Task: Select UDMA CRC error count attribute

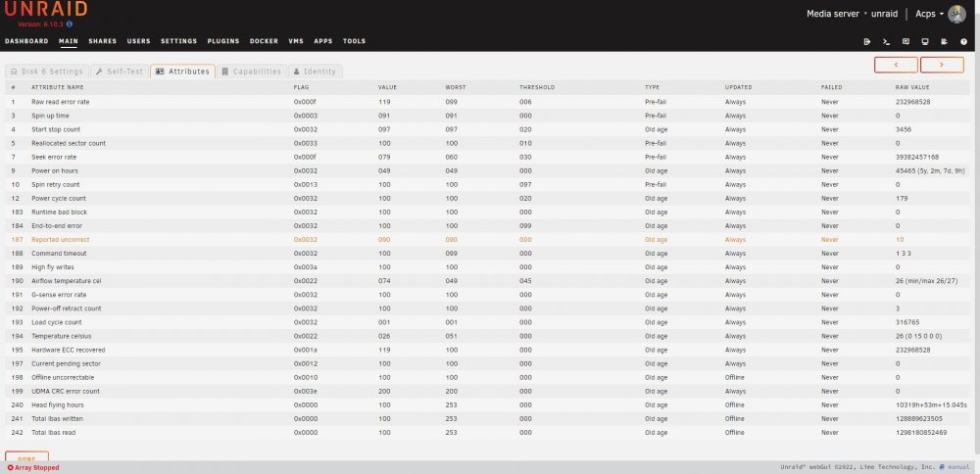Action: [x=66, y=391]
